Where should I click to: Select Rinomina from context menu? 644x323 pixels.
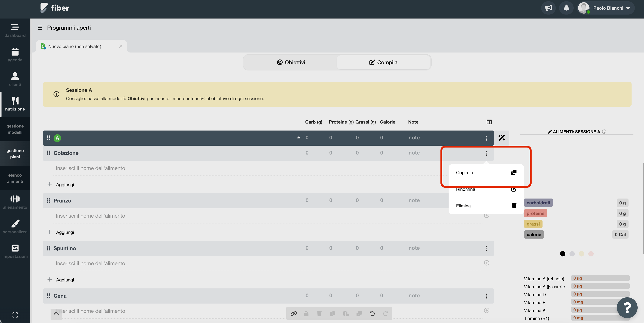tap(486, 189)
